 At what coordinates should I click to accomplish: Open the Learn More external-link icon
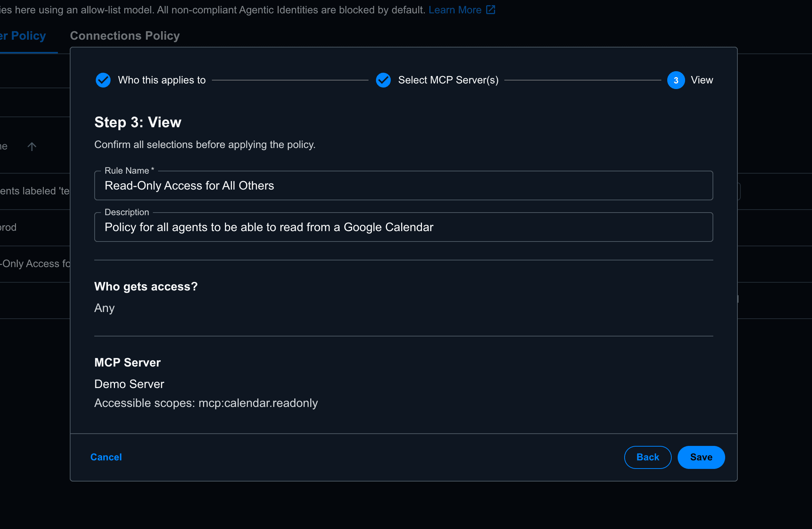(491, 10)
